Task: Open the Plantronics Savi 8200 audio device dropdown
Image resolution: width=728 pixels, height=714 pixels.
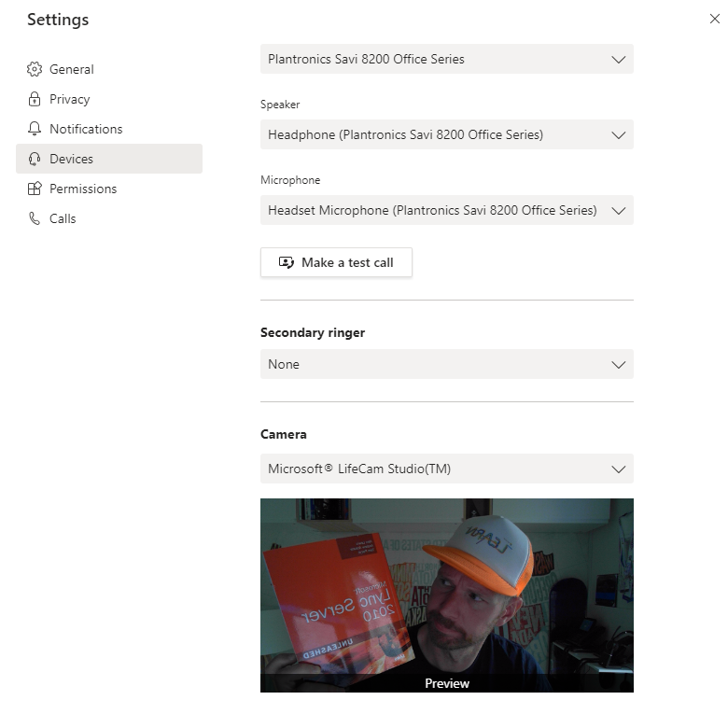Action: coord(447,59)
